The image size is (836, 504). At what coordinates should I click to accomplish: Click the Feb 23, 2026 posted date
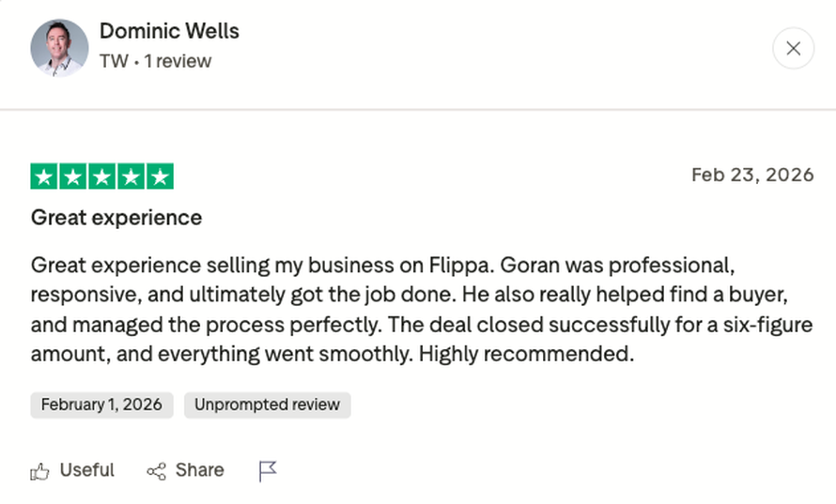point(752,176)
